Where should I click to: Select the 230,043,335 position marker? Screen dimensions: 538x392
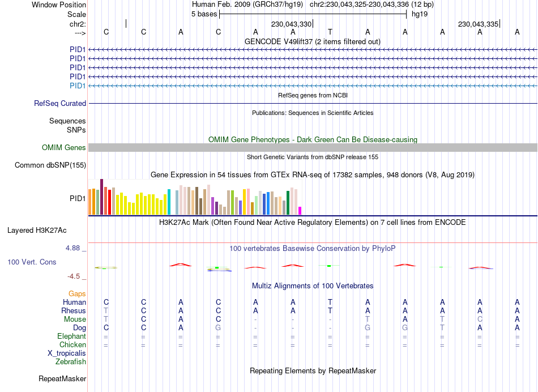pos(478,24)
